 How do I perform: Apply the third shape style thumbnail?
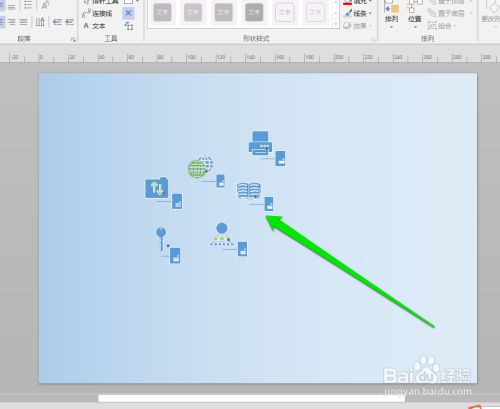tap(223, 13)
